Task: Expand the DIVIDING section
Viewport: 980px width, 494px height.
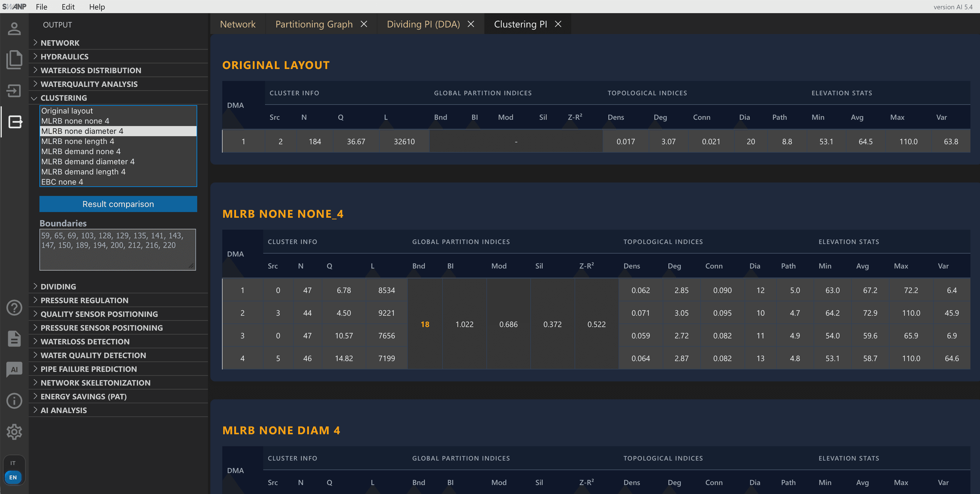Action: click(118, 286)
